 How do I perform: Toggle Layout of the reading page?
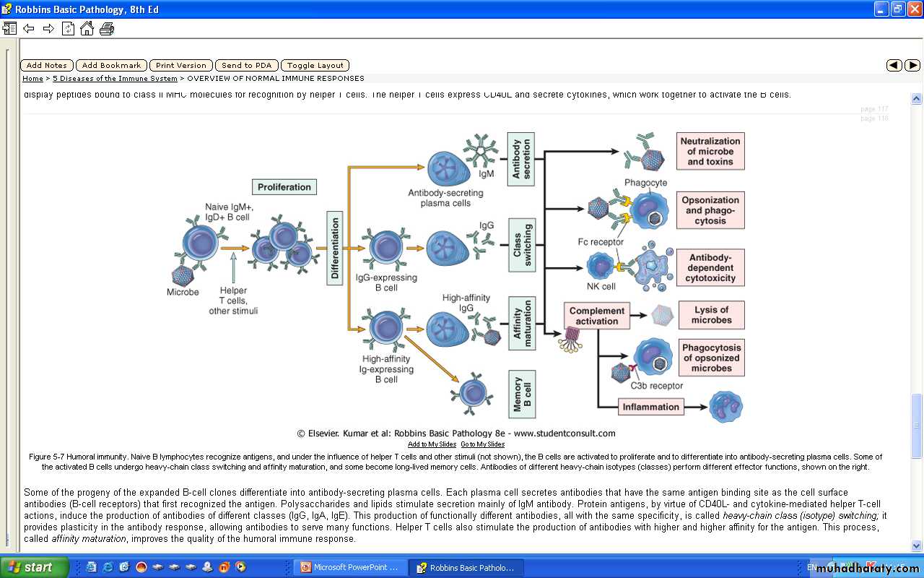[x=315, y=65]
